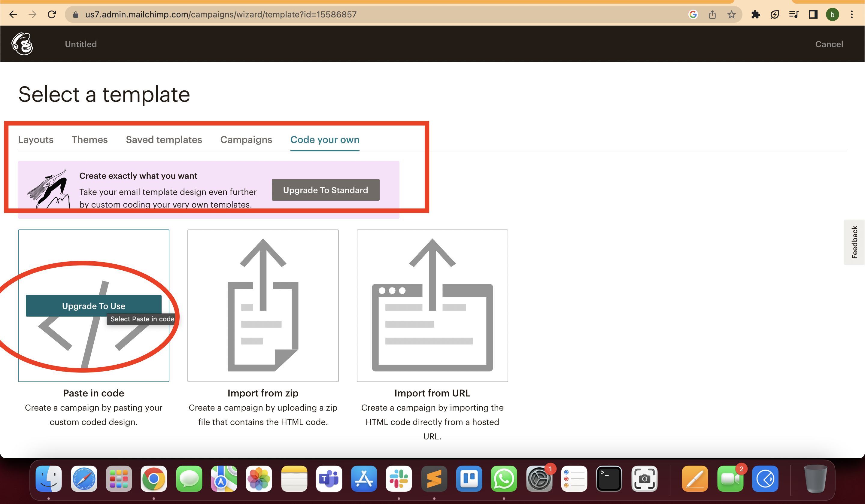The height and width of the screenshot is (504, 865).
Task: Click the share page icon
Action: click(x=712, y=14)
